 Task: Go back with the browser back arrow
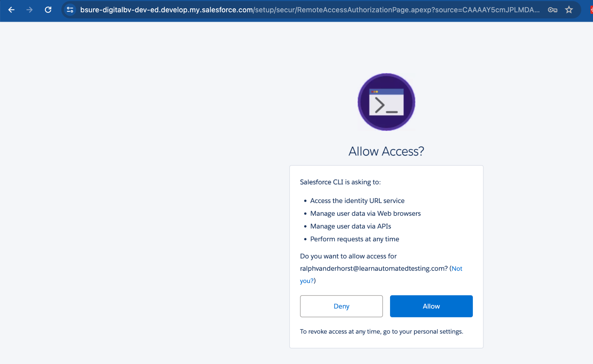[x=11, y=10]
